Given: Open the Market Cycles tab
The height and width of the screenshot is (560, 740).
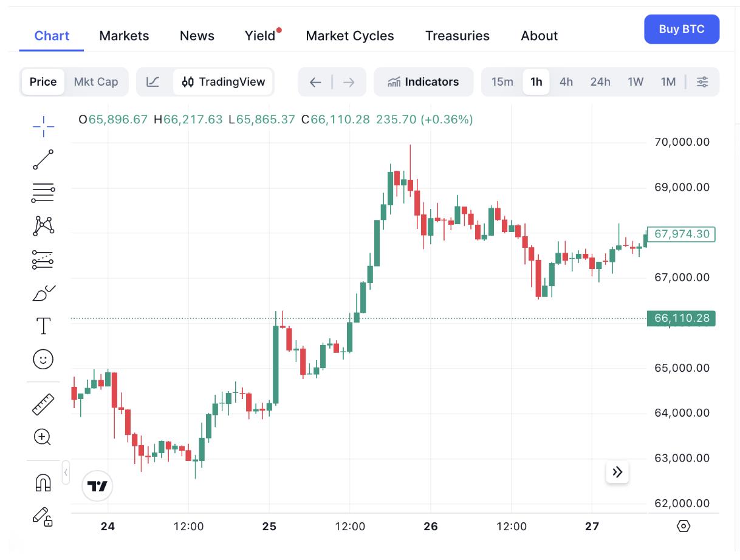Looking at the screenshot, I should click(x=350, y=36).
